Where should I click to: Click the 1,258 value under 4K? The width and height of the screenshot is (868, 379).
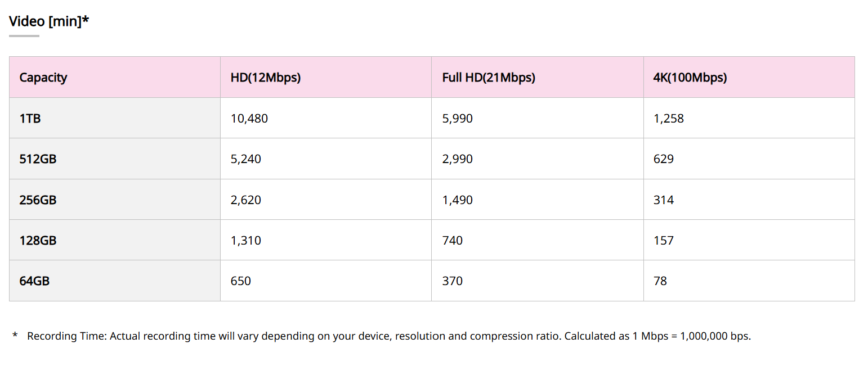669,119
